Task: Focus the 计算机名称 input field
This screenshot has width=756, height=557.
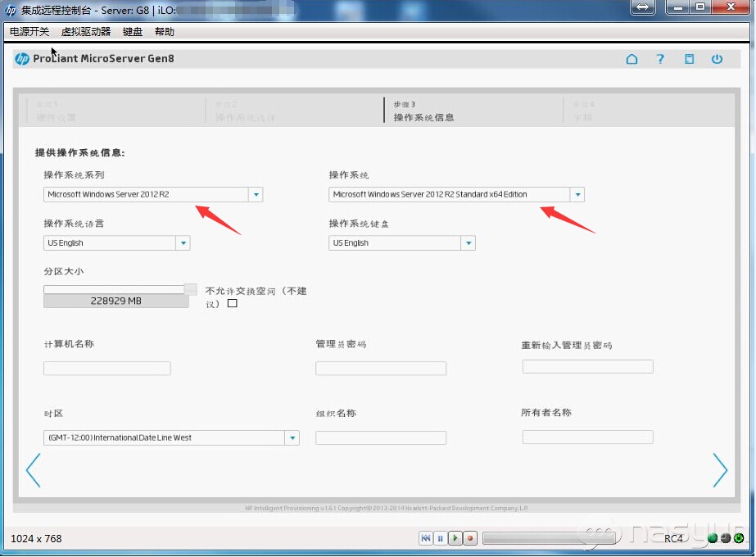Action: [107, 369]
